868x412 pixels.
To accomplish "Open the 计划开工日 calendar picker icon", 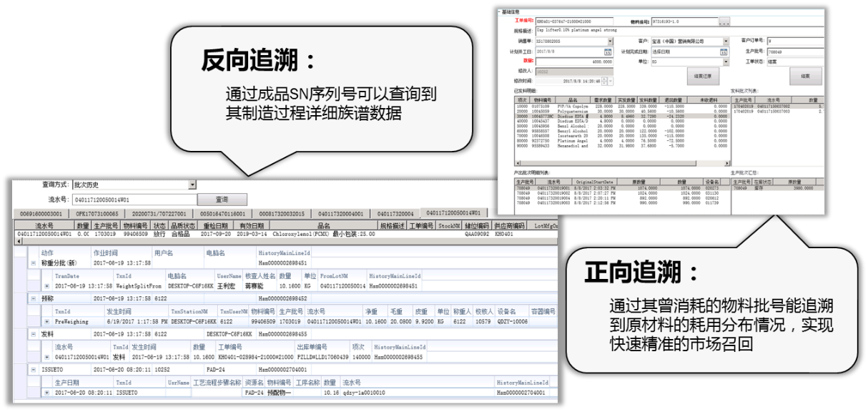I will click(x=608, y=52).
